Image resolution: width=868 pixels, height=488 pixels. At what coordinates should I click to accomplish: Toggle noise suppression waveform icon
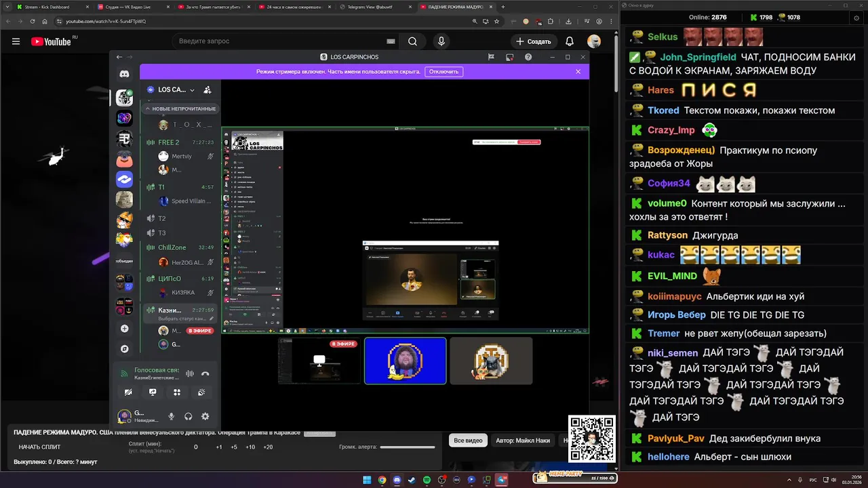tap(190, 373)
